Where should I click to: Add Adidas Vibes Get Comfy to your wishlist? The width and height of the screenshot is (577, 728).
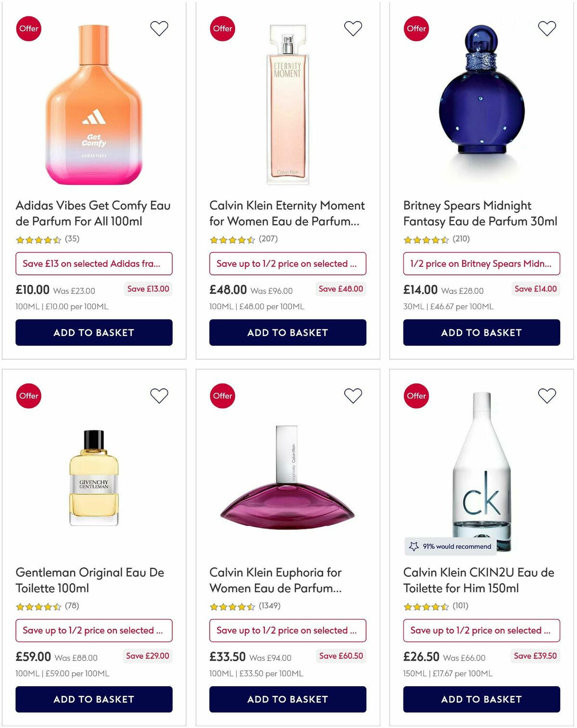(159, 28)
